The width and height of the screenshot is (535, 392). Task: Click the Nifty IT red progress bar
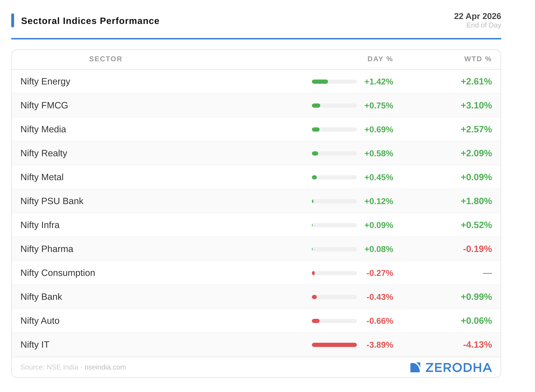tap(334, 345)
